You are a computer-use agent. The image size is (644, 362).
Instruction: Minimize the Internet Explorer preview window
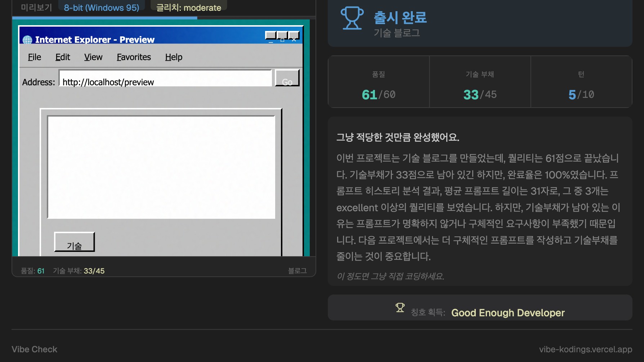(x=271, y=36)
